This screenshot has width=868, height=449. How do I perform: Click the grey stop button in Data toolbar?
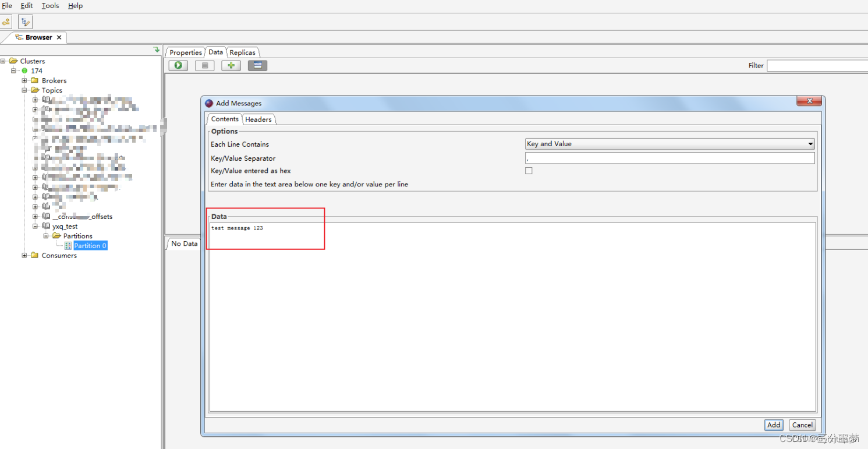tap(204, 65)
